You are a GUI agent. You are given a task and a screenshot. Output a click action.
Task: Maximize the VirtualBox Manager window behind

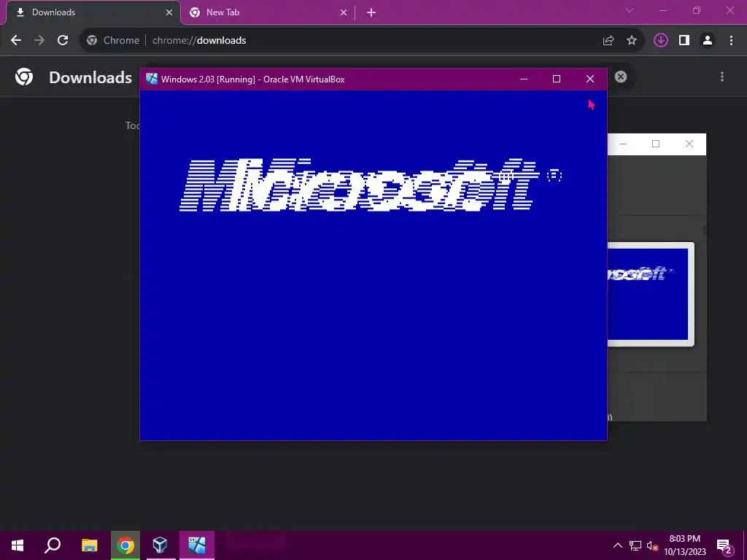(x=656, y=144)
